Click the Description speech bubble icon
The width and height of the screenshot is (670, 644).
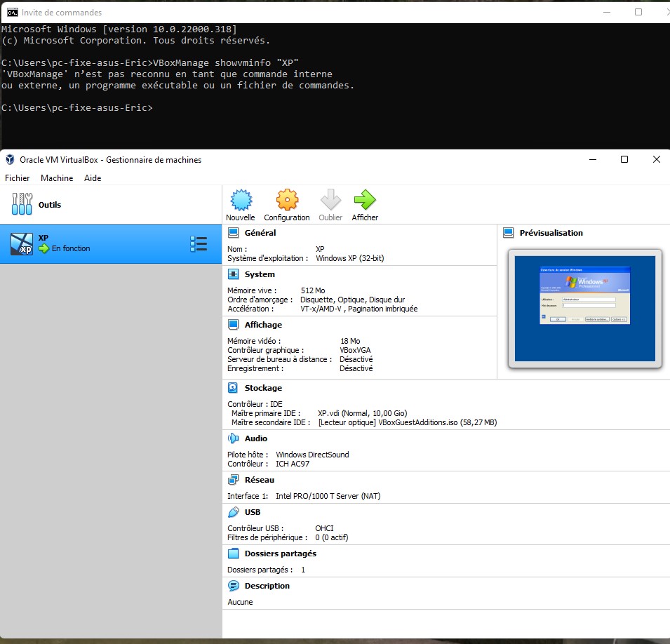coord(234,586)
